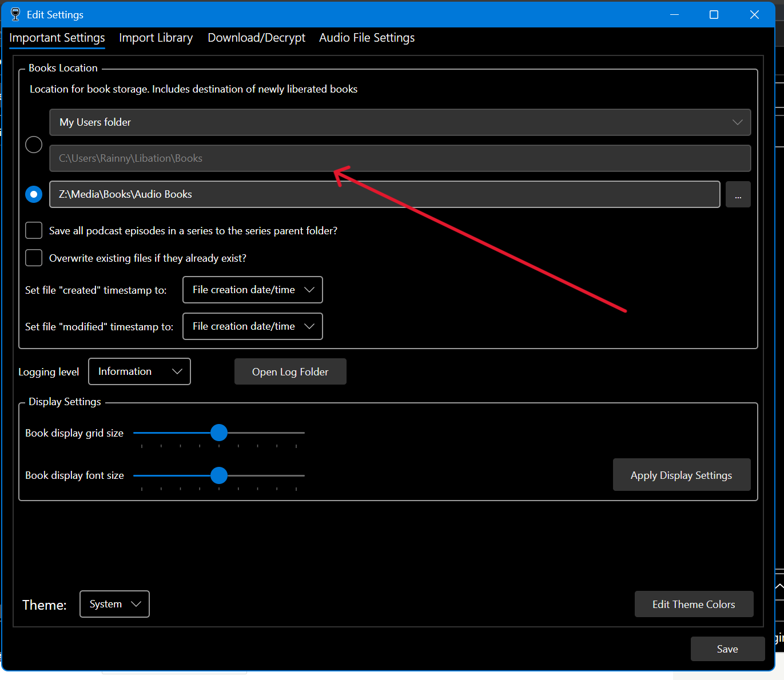Switch to the Import Library tab
This screenshot has width=784, height=680.
[156, 38]
